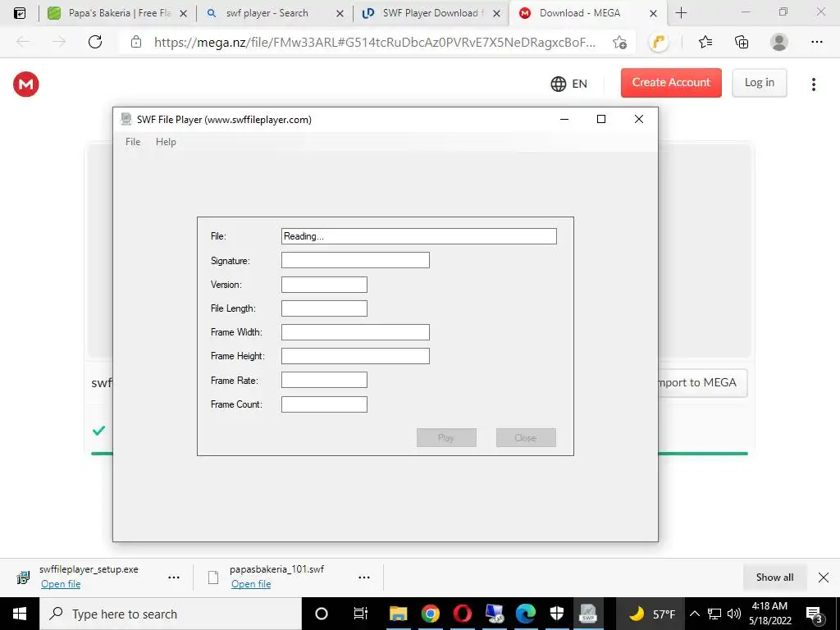Image resolution: width=840 pixels, height=630 pixels.
Task: Click the Frame Width text field
Action: tap(355, 332)
